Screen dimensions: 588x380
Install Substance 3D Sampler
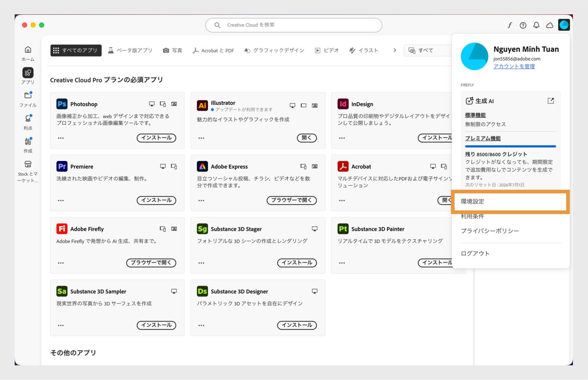(x=156, y=325)
